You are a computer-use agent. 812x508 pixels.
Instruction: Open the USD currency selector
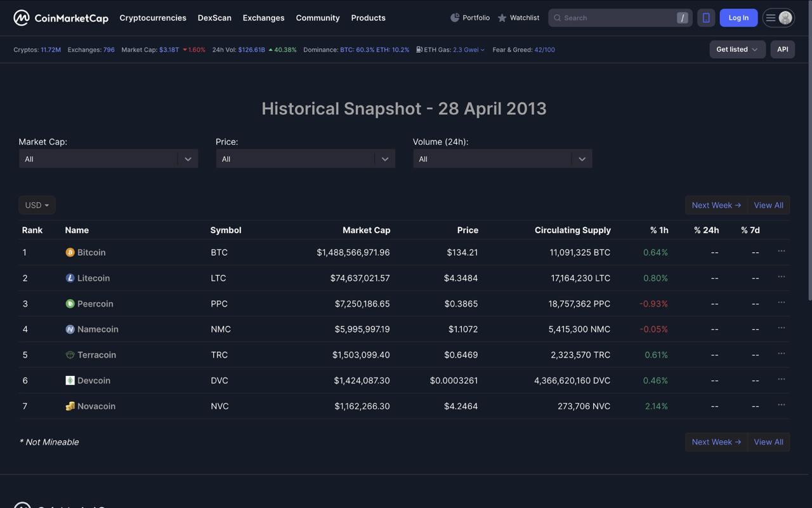coord(37,205)
